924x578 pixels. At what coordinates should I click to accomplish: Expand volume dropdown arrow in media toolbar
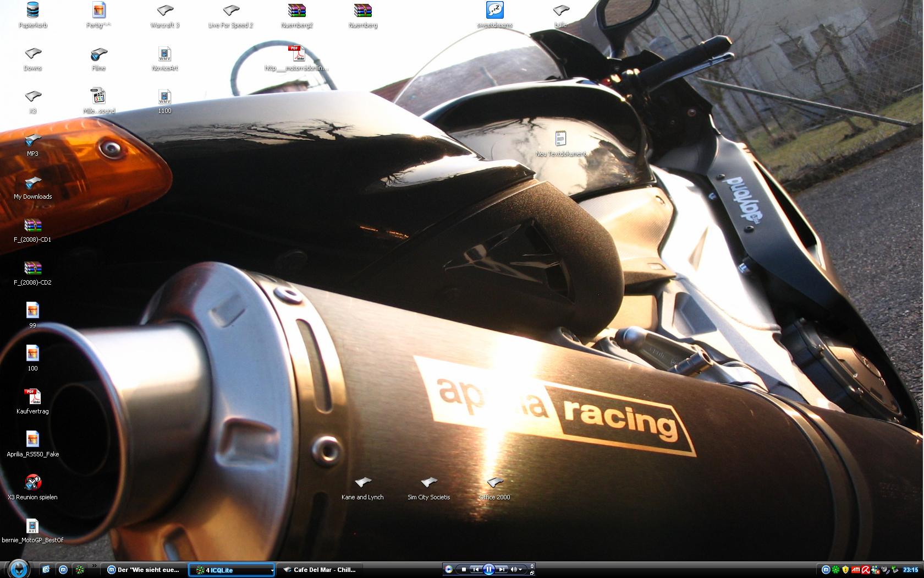(520, 569)
